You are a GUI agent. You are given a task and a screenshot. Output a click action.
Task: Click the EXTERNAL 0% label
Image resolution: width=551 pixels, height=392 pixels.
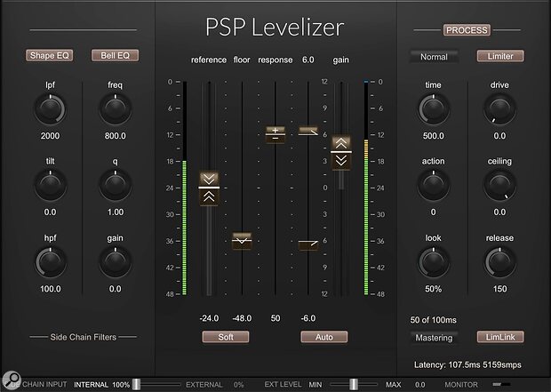pos(215,385)
